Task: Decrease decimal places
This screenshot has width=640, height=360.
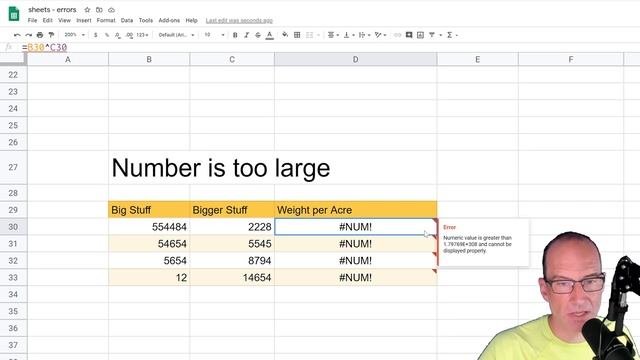Action: click(118, 35)
